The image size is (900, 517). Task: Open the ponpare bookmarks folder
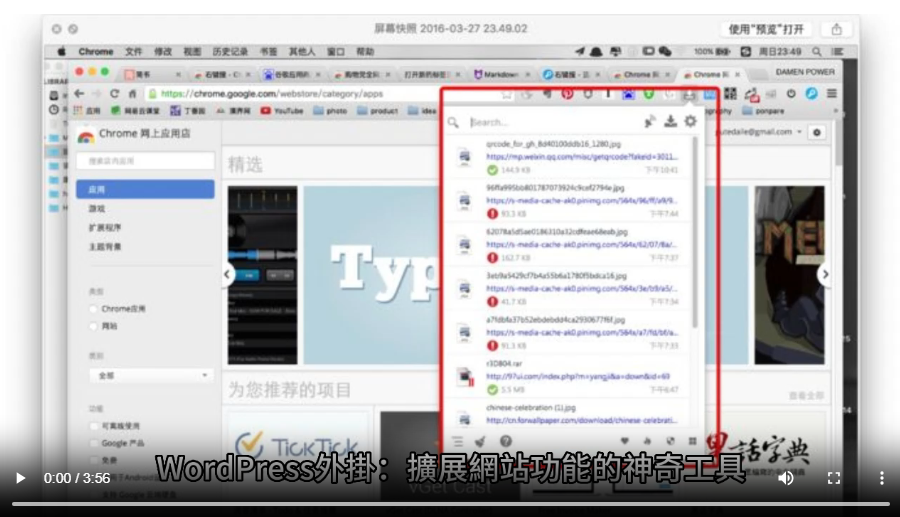[763, 111]
